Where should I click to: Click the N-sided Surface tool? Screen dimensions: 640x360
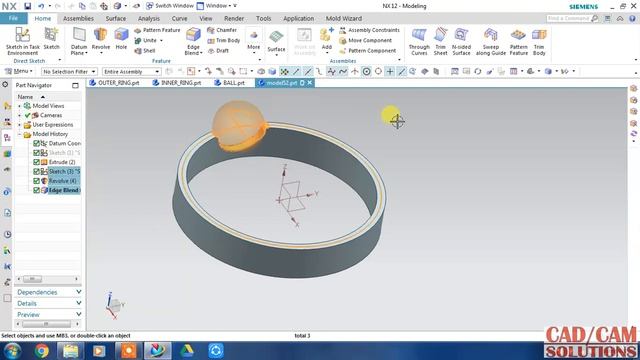[461, 41]
